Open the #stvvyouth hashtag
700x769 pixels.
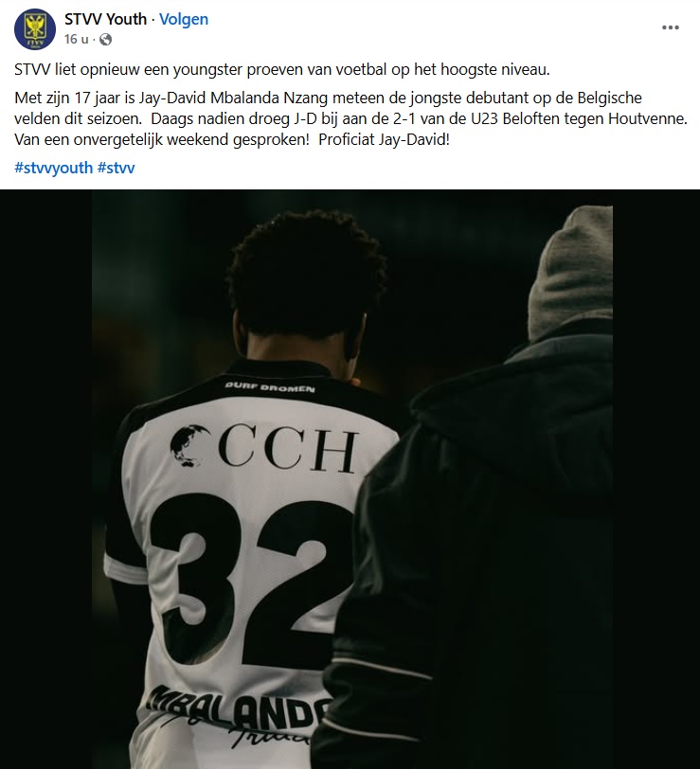click(53, 168)
